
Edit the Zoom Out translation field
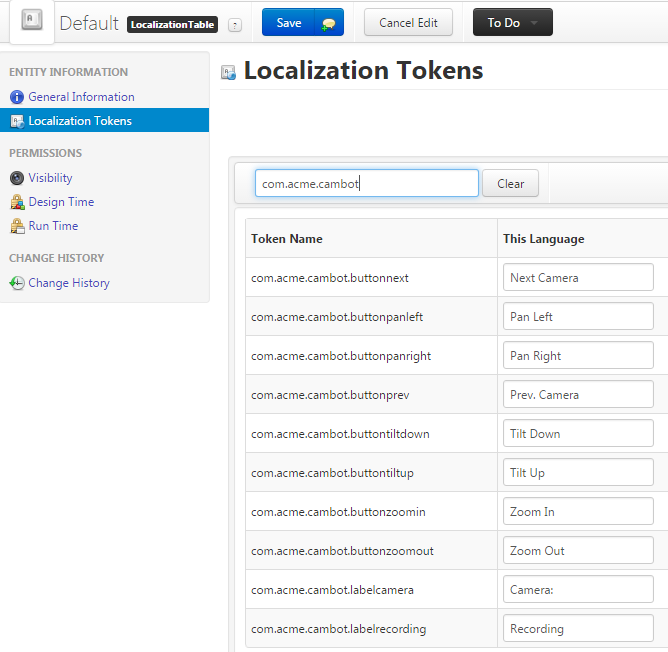[x=578, y=550]
